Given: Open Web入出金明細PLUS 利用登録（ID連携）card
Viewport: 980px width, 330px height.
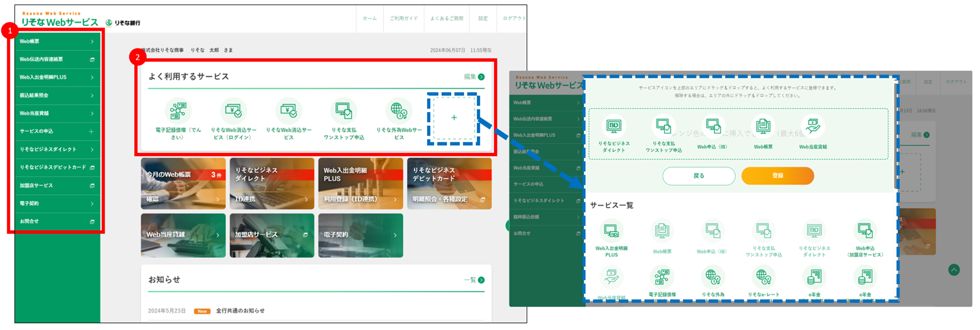Looking at the screenshot, I should point(361,184).
